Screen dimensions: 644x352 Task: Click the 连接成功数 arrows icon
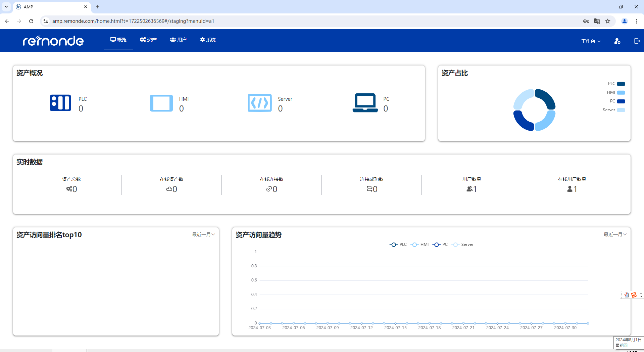(369, 189)
